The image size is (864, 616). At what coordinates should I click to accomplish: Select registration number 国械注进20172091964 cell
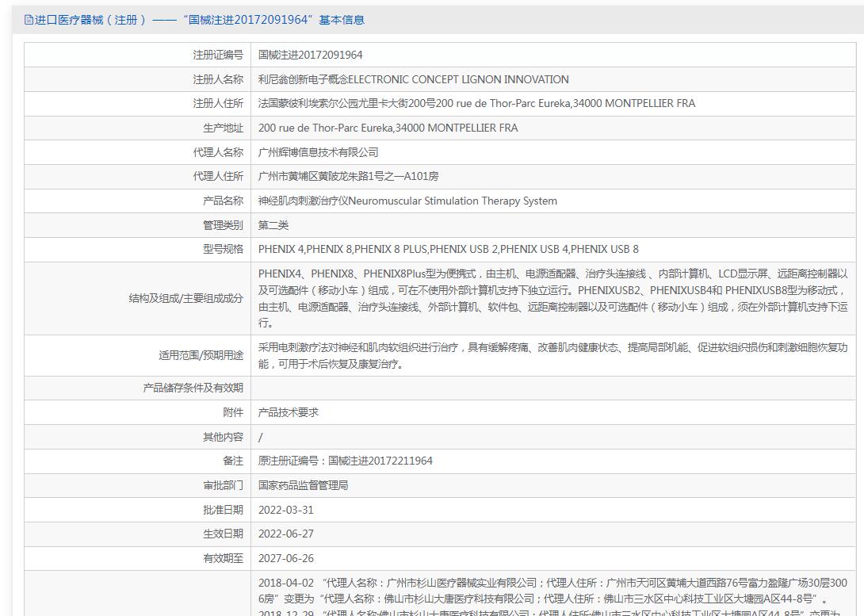(311, 55)
